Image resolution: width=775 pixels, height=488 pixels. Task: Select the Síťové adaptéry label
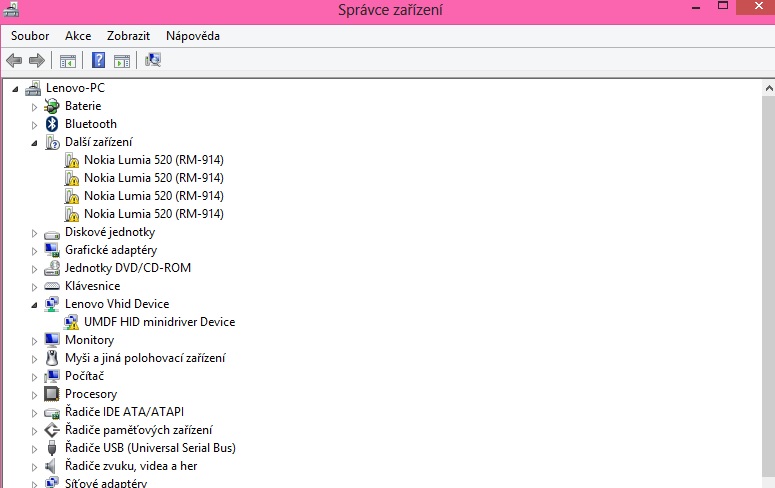106,483
